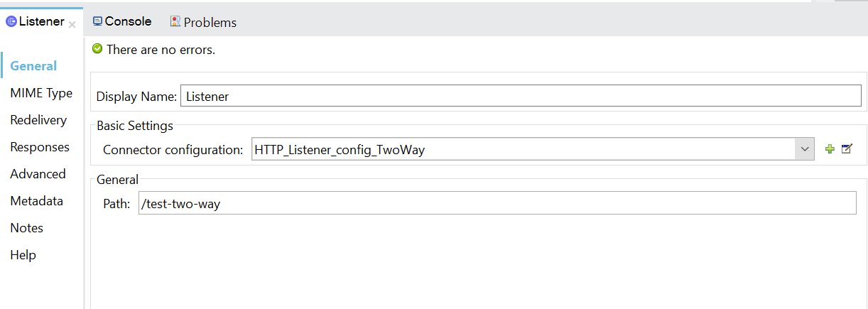Open the Problems tab
This screenshot has width=868, height=309.
click(203, 23)
